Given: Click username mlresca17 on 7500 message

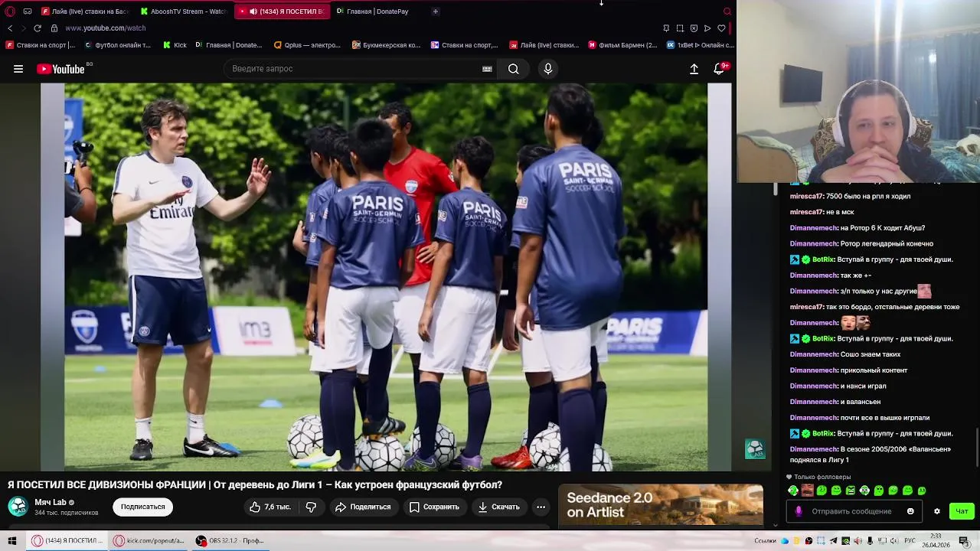Looking at the screenshot, I should (x=806, y=196).
